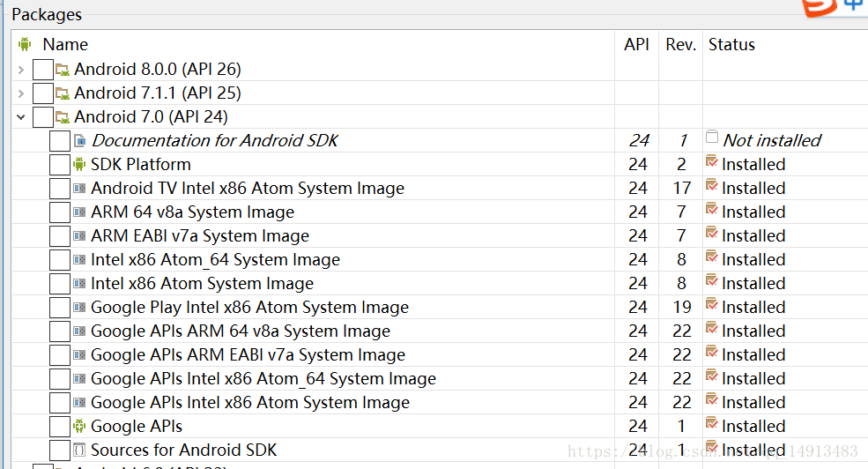868x469 pixels.
Task: Expand the Android 8.0.0 (API 26) node
Action: click(21, 70)
